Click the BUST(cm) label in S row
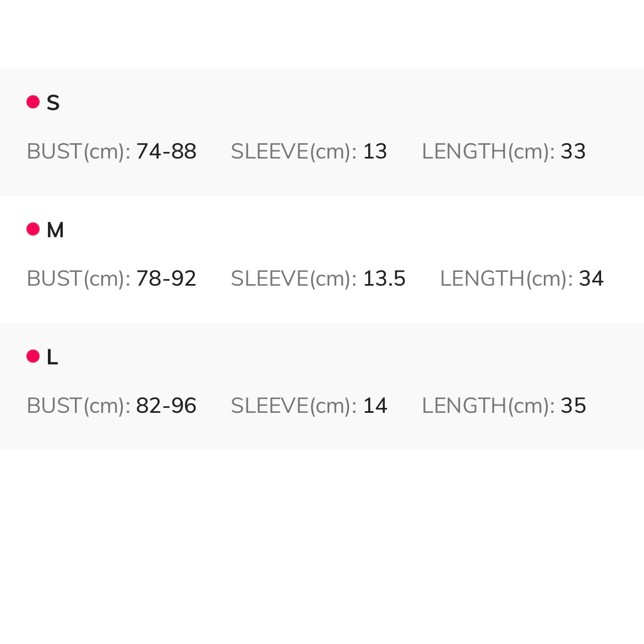 coord(78,151)
